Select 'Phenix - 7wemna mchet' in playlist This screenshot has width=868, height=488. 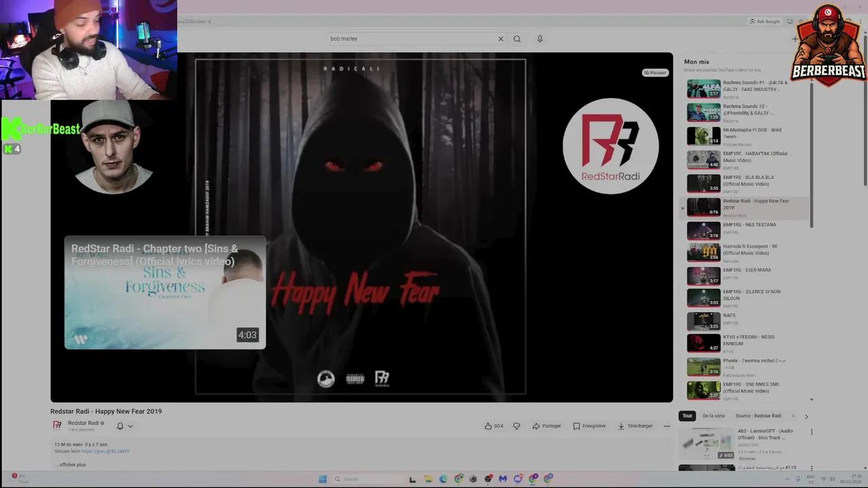746,366
